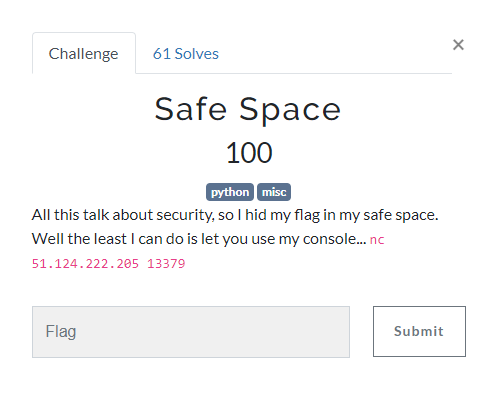Open the 61 Solves tab

pyautogui.click(x=186, y=54)
